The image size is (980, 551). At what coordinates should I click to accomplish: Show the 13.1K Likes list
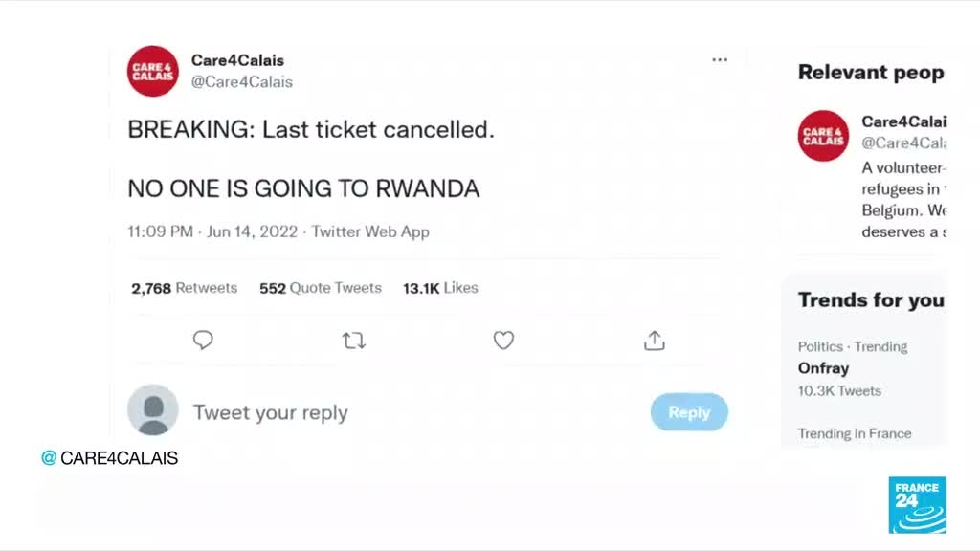click(x=439, y=288)
